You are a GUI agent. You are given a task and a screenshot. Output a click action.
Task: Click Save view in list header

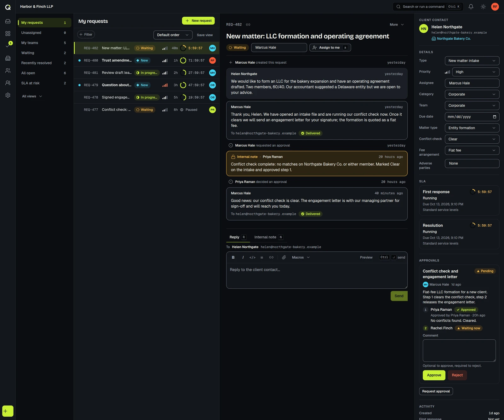204,35
